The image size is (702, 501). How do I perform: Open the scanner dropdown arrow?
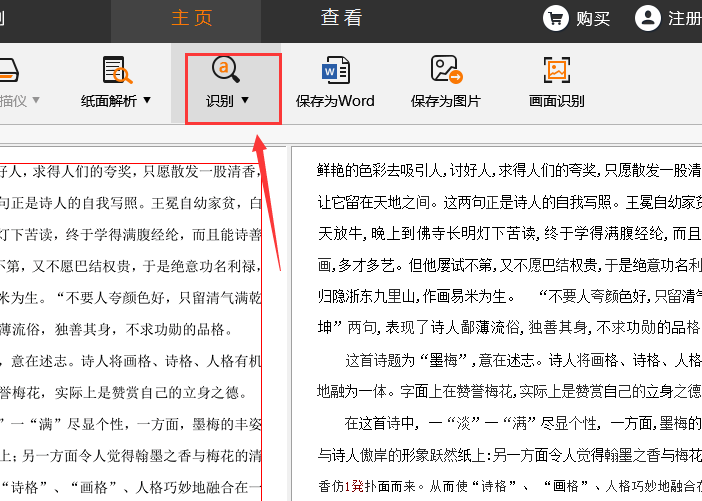[36, 100]
